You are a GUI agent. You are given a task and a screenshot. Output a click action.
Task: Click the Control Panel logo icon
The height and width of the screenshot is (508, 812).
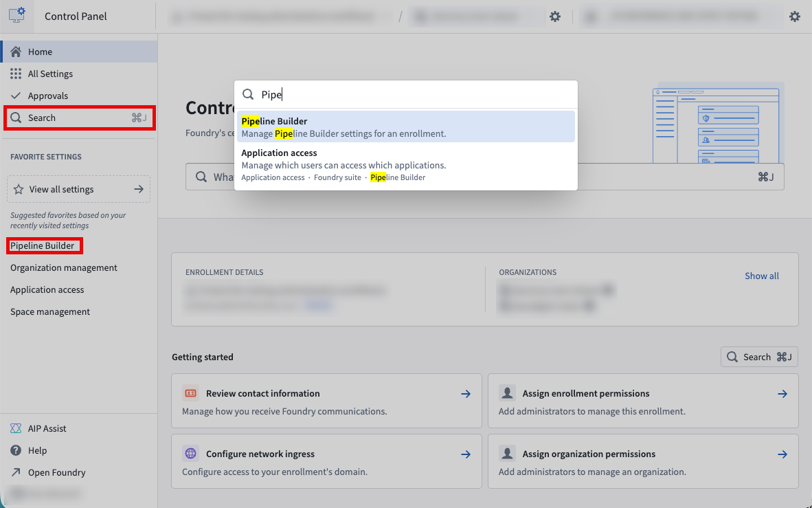click(17, 16)
